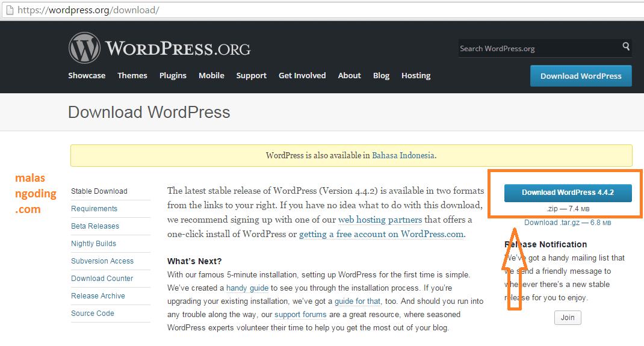Go to Nightly Builds in the sidebar
This screenshot has height=346, width=644.
93,244
